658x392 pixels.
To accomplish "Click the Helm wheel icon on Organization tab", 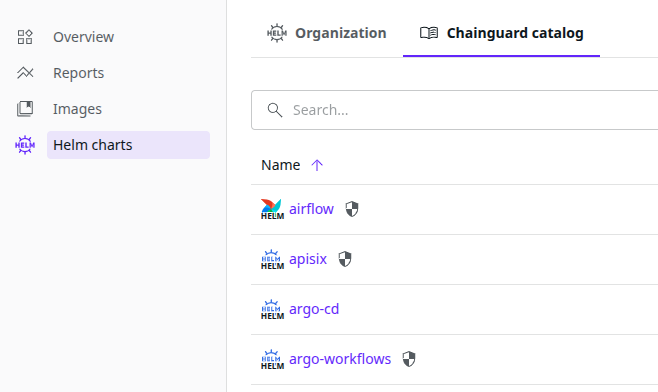I will (x=277, y=33).
